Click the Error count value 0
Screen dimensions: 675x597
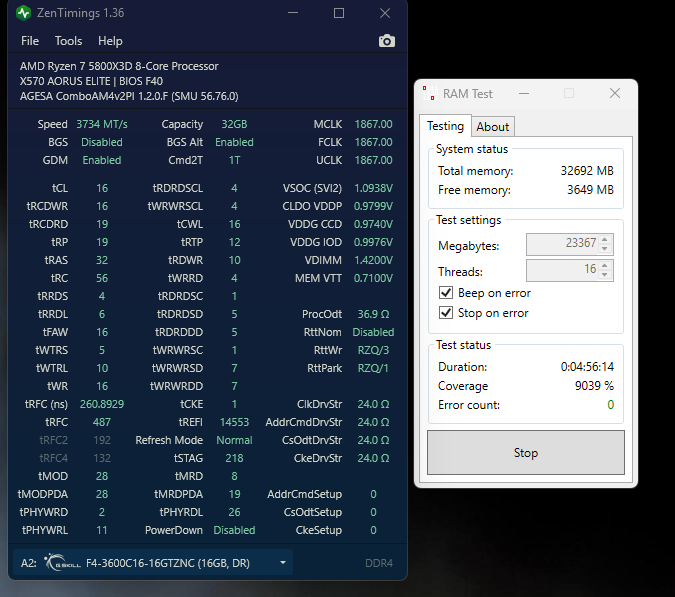tap(610, 405)
